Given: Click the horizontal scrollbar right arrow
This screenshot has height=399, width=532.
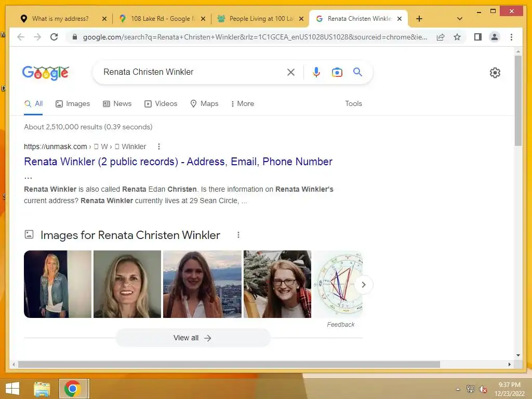Looking at the screenshot, I should [509, 364].
